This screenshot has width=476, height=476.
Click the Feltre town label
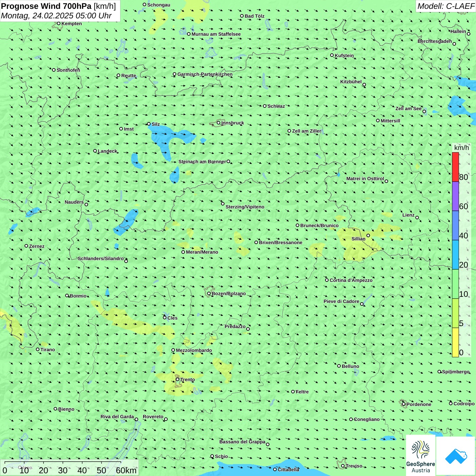tap(302, 392)
